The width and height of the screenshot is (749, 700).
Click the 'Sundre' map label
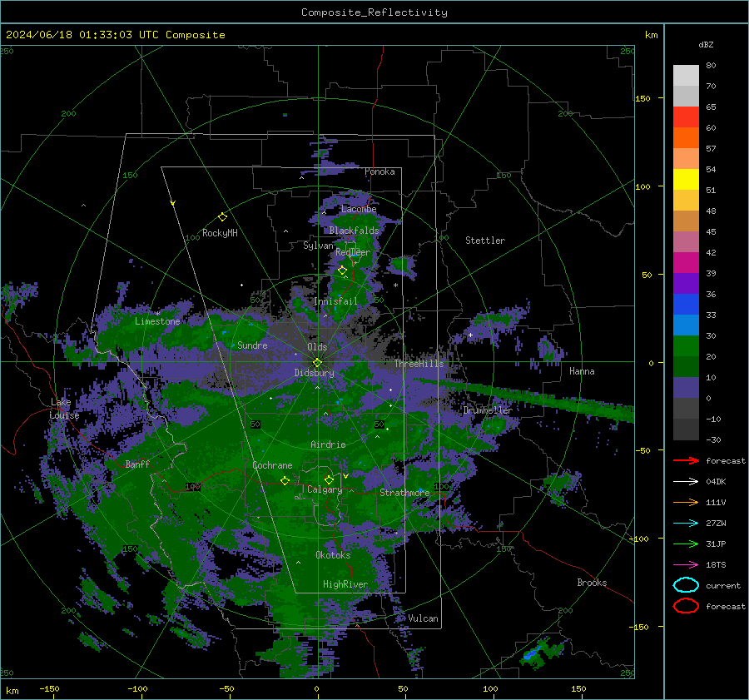click(252, 345)
